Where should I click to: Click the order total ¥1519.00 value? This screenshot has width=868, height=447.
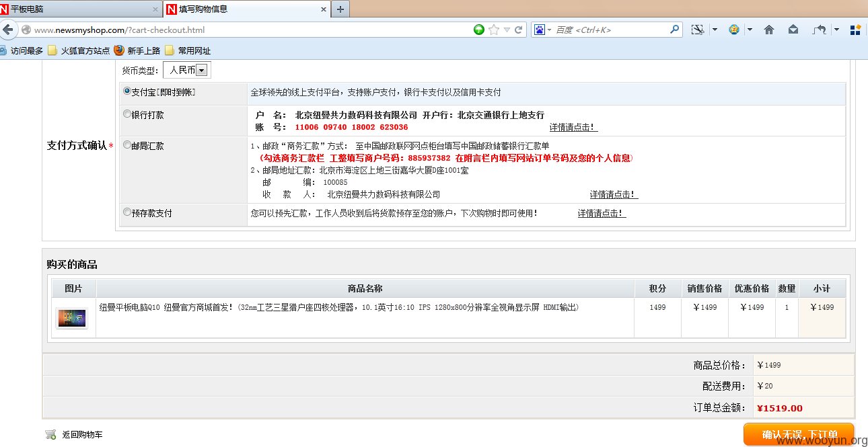tap(780, 408)
